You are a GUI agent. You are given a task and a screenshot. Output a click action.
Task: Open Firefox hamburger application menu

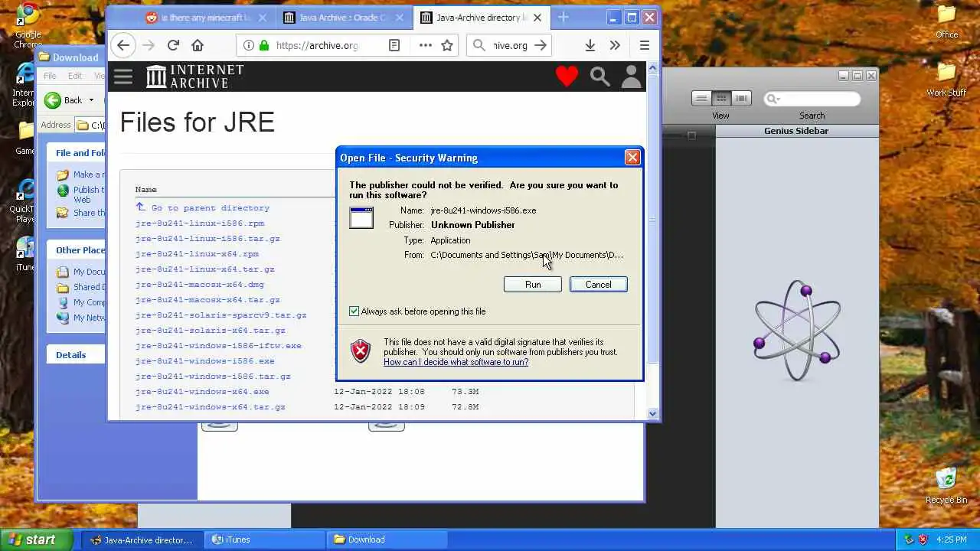coord(645,45)
